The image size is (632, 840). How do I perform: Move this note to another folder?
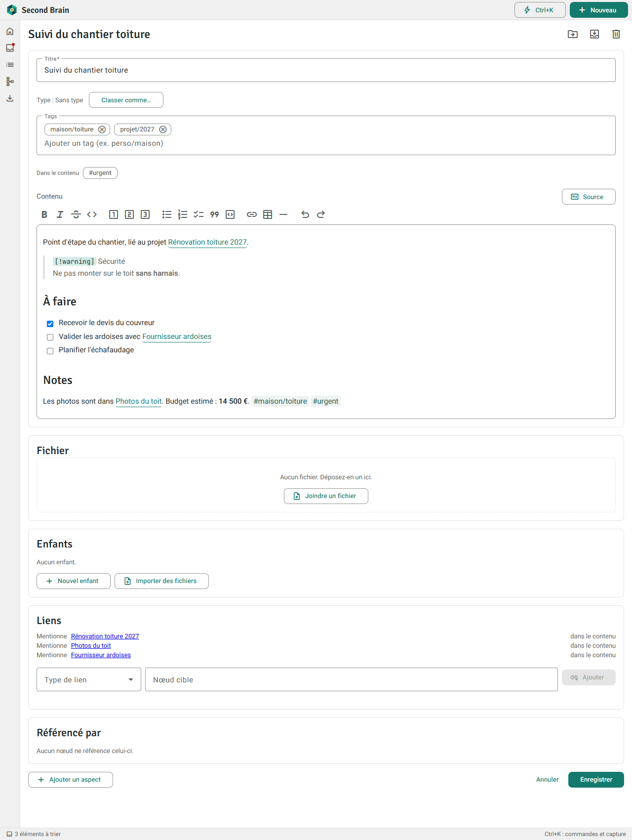tap(573, 34)
